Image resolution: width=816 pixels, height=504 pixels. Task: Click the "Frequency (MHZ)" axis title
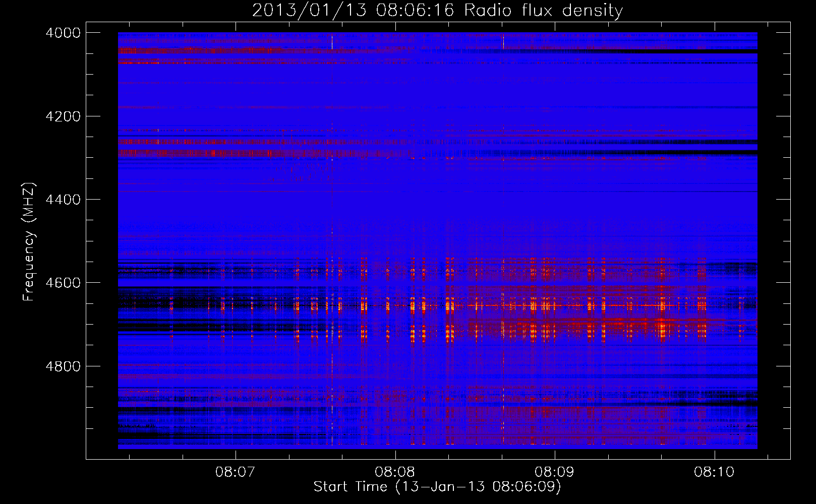click(x=29, y=241)
